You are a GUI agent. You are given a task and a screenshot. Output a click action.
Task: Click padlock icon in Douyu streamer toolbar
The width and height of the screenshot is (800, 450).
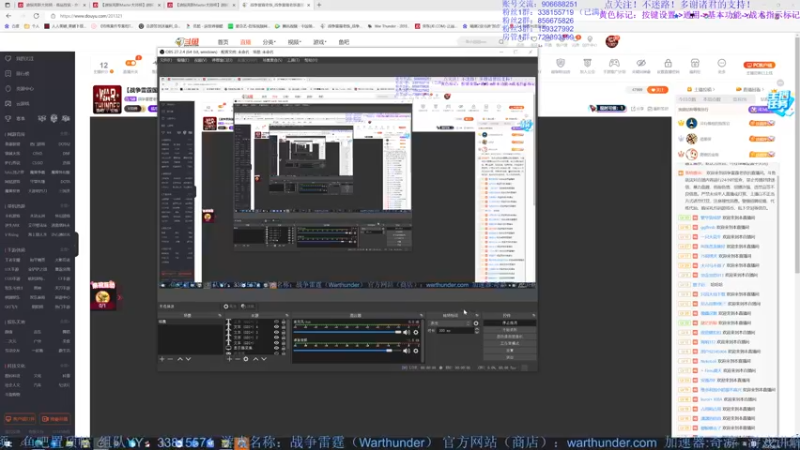[x=668, y=64]
